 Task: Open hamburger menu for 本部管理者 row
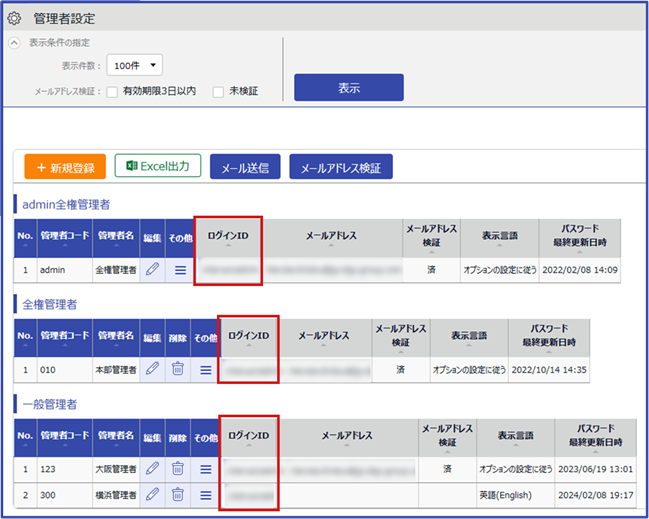(x=205, y=368)
